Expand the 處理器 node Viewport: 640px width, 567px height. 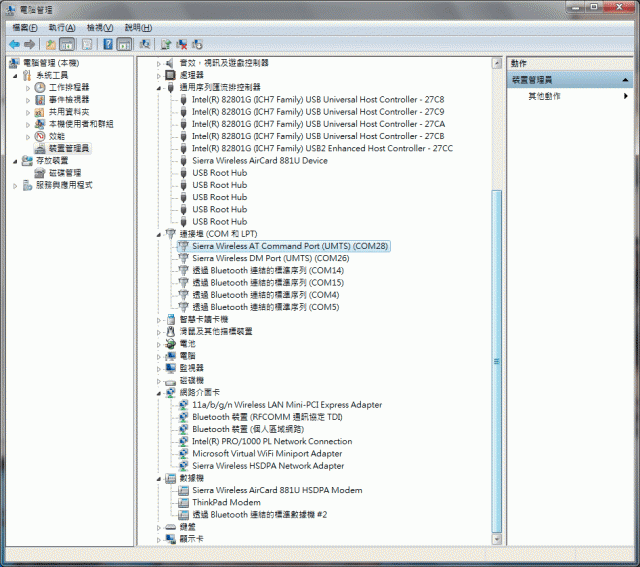click(159, 76)
